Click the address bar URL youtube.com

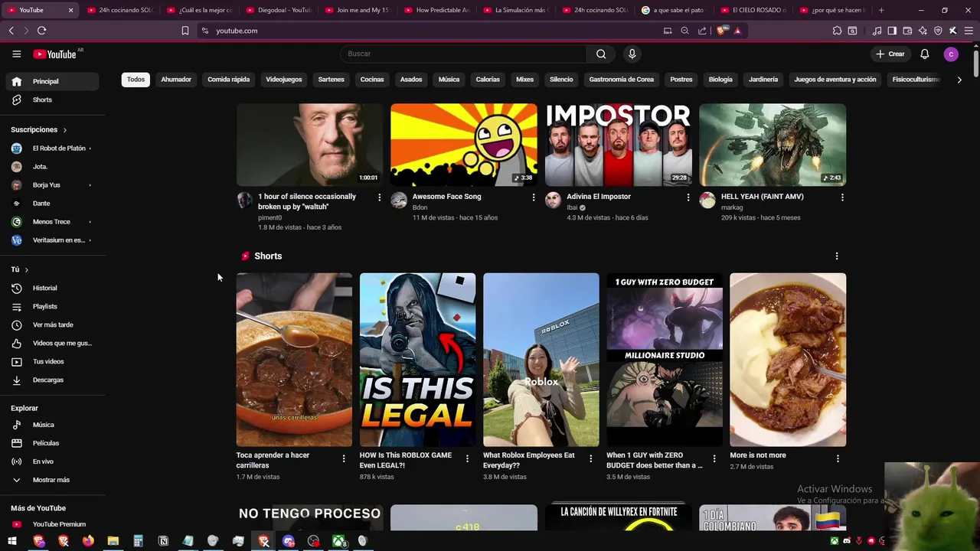click(237, 31)
